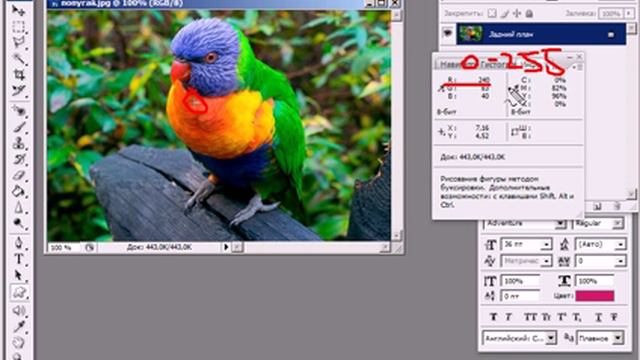Select the Задний план layer thumbnail
The image size is (640, 360).
click(471, 33)
